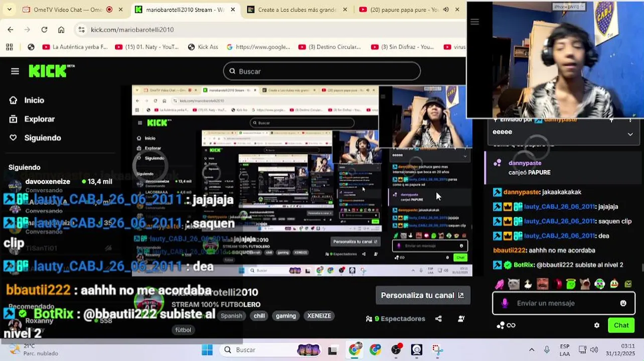Open the Kick Ass bookmark

(x=203, y=47)
